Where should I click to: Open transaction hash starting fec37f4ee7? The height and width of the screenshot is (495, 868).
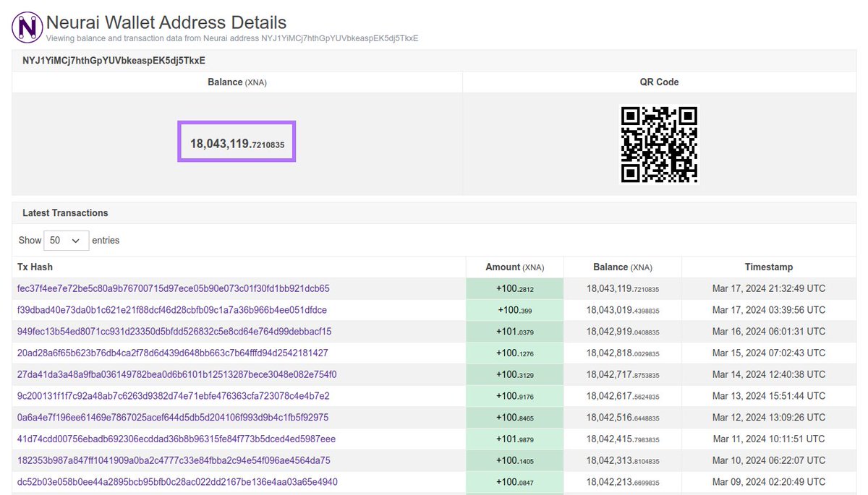[x=174, y=288]
